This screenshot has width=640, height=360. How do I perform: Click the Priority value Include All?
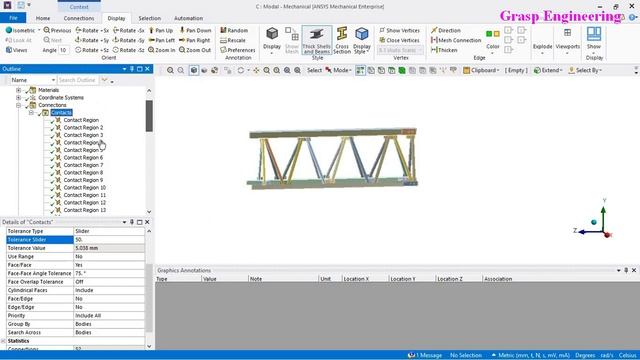(109, 316)
